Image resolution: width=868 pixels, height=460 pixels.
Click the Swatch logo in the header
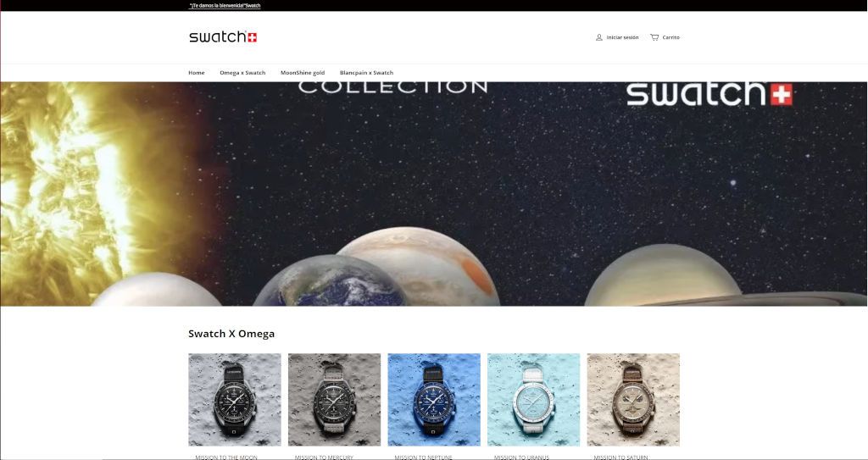[223, 37]
